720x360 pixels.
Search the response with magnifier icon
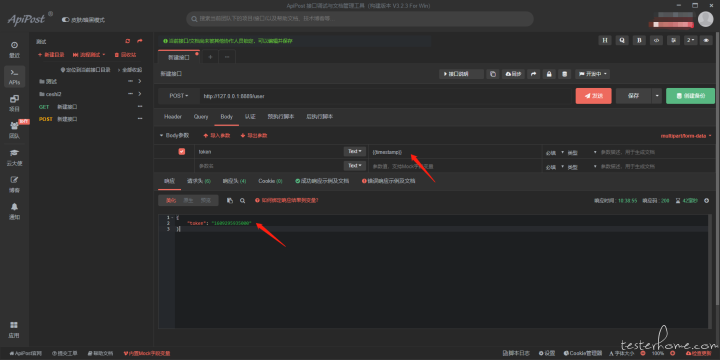click(x=242, y=201)
